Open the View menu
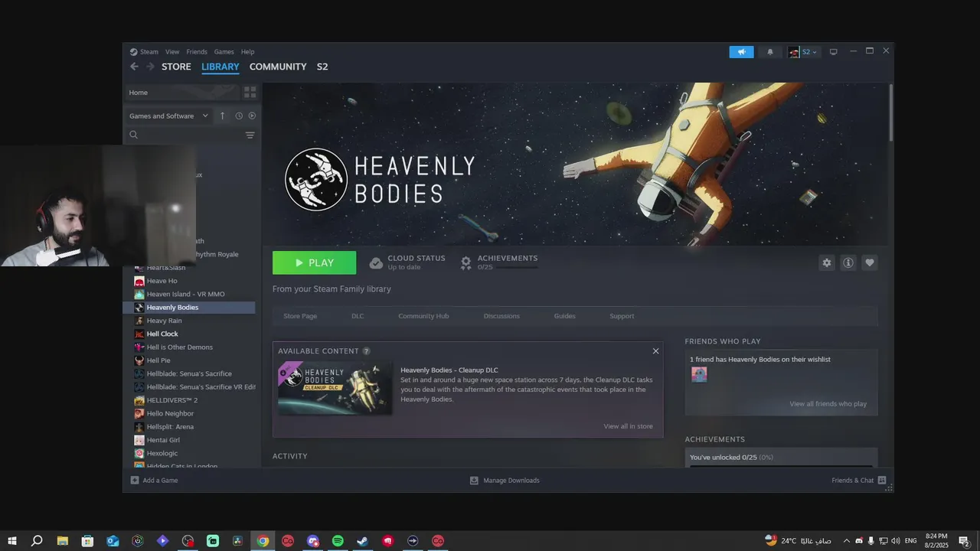This screenshot has height=551, width=980. point(172,52)
